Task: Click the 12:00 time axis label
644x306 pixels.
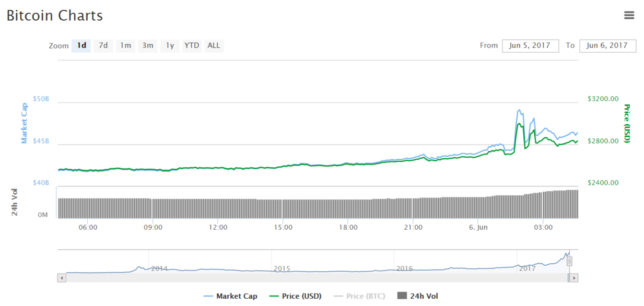Action: click(x=218, y=227)
